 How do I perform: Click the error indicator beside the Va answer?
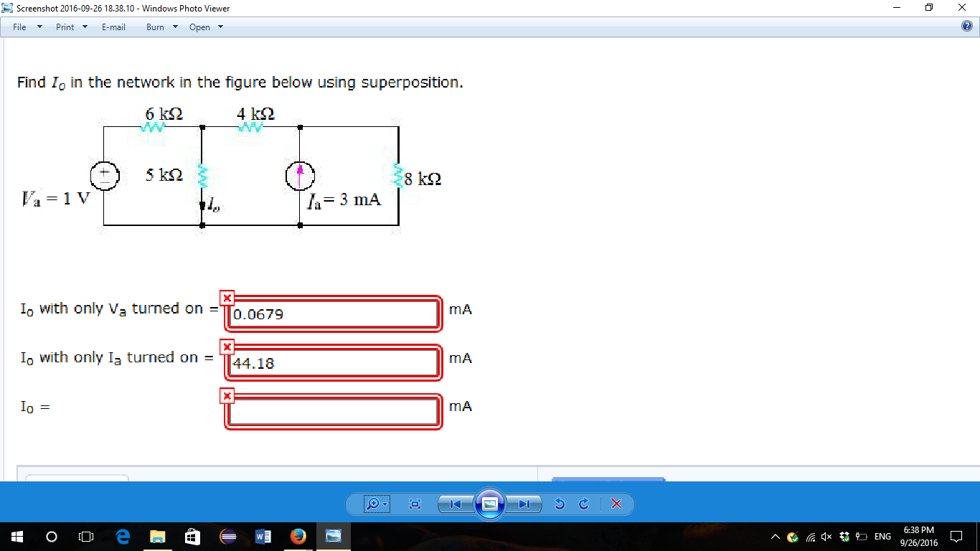[227, 298]
